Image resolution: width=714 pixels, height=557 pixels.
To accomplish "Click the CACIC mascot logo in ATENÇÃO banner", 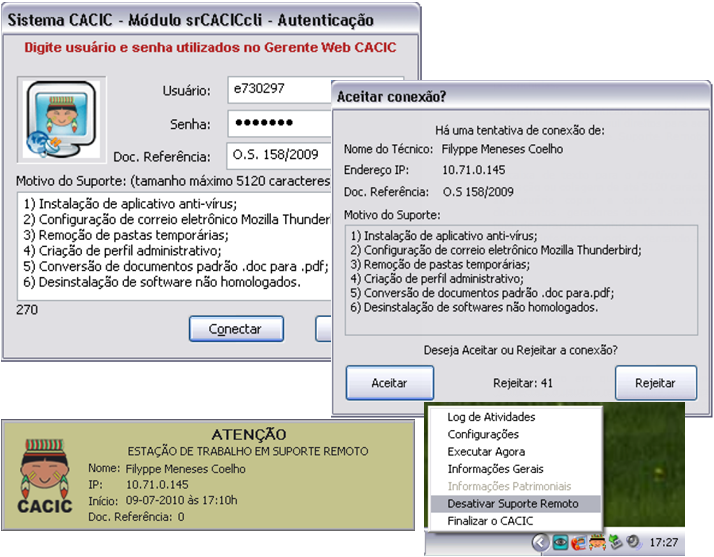I will coord(45,476).
